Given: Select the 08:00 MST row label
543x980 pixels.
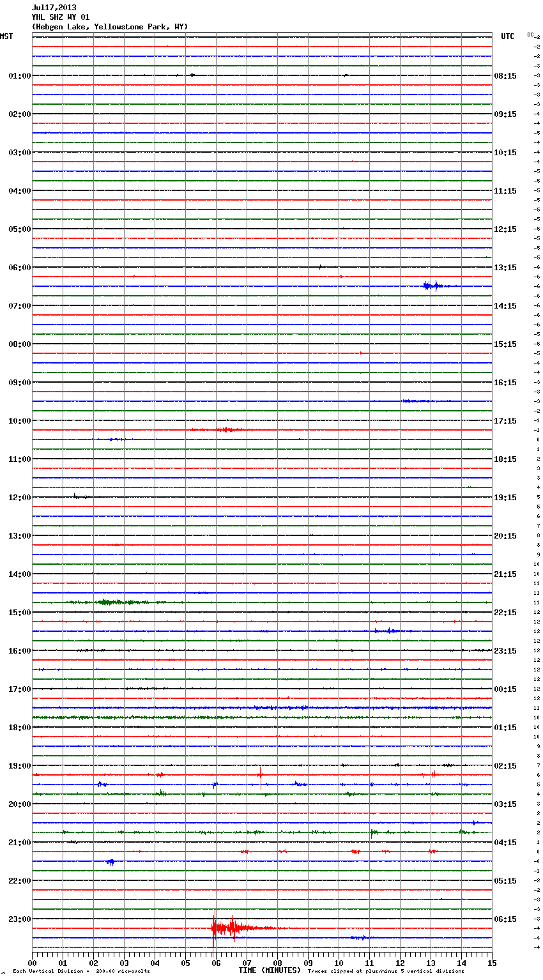Looking at the screenshot, I should coord(20,344).
